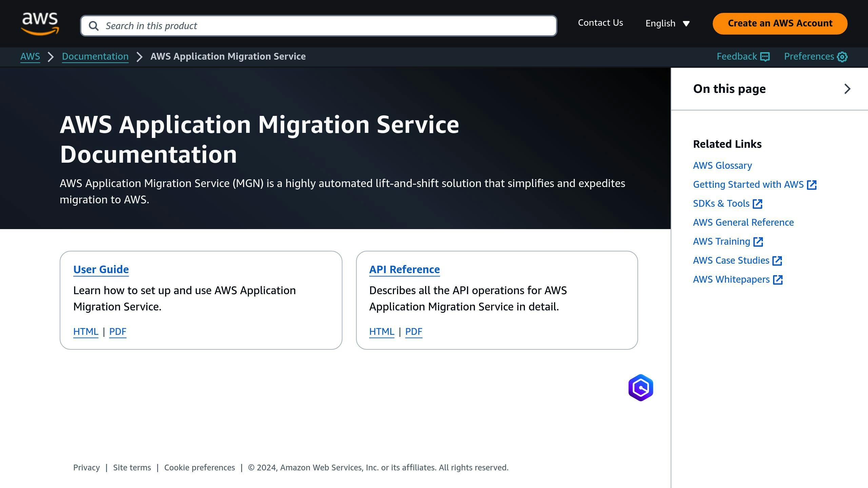Open Cookie preferences footer link
868x488 pixels.
[199, 468]
